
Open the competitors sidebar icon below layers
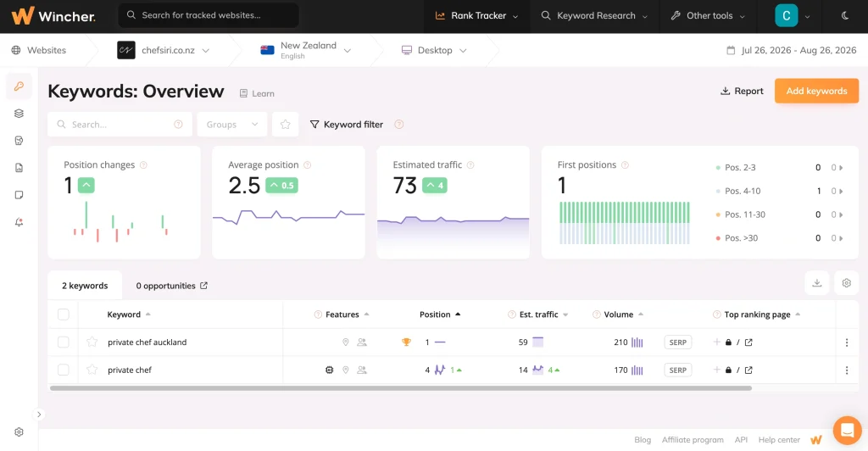click(x=19, y=141)
